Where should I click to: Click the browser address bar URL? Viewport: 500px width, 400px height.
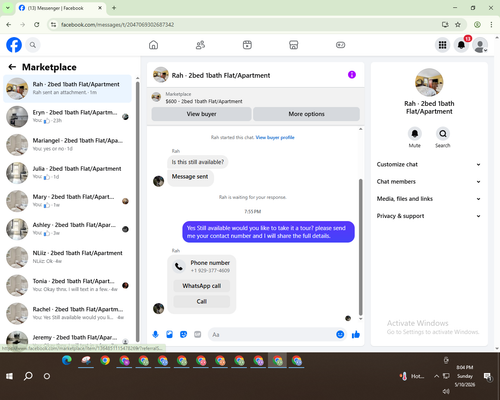tap(117, 25)
